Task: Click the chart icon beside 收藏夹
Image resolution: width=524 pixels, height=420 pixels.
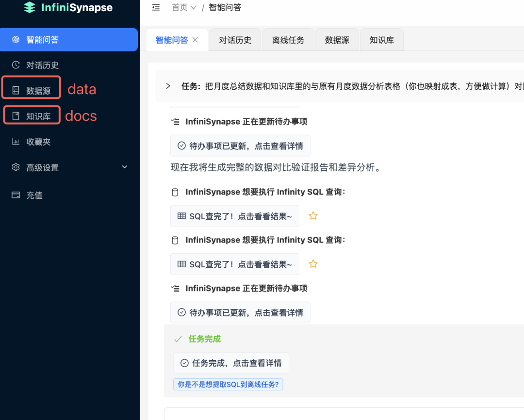Action: click(x=16, y=141)
